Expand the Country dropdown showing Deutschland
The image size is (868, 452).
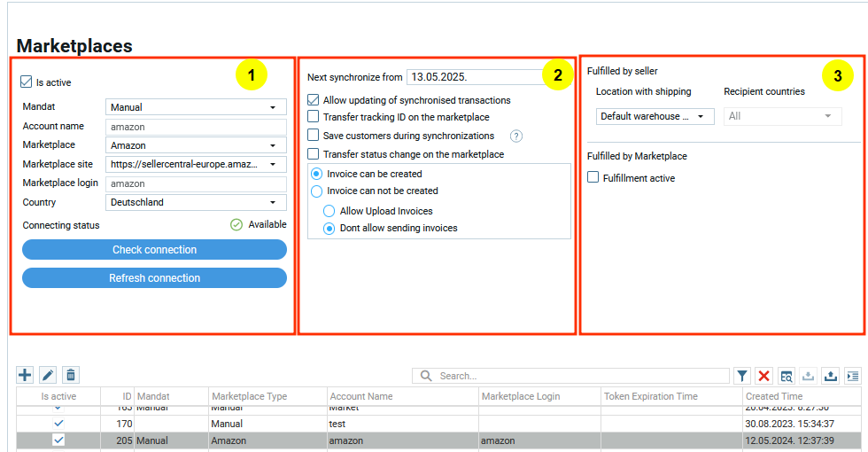point(196,202)
